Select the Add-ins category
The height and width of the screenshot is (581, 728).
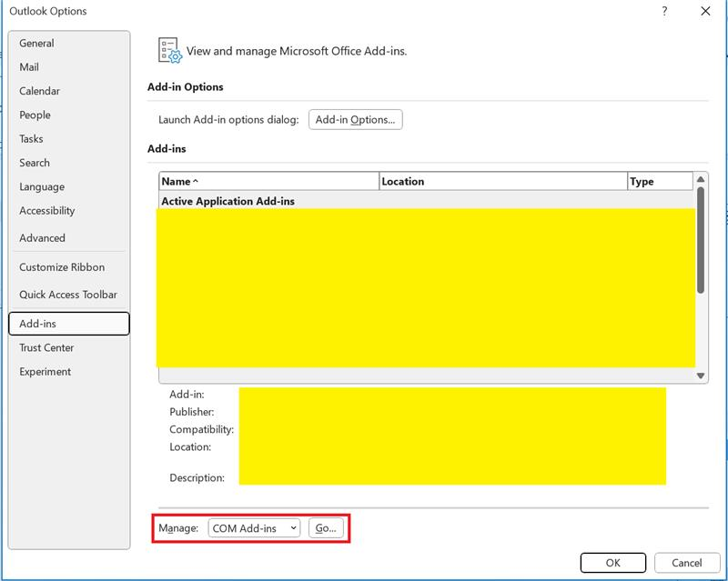click(69, 324)
